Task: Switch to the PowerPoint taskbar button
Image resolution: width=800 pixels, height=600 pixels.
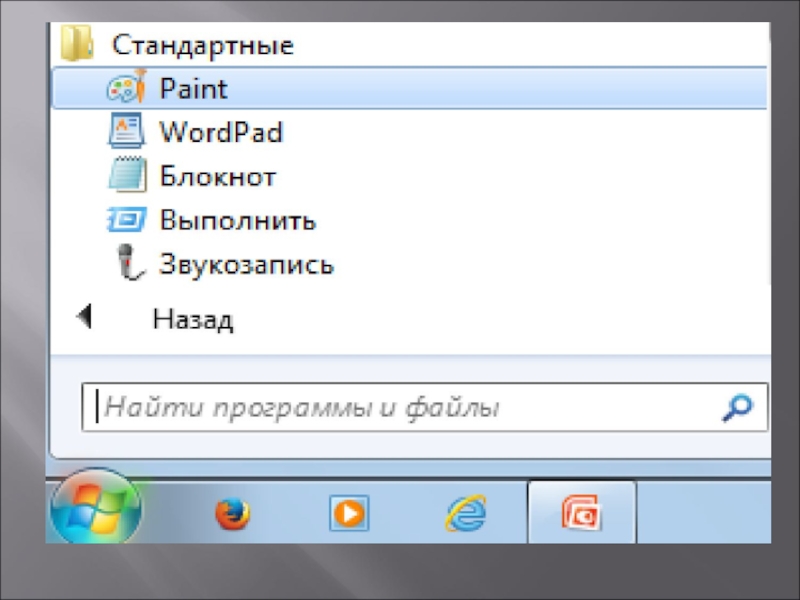Action: pyautogui.click(x=582, y=512)
